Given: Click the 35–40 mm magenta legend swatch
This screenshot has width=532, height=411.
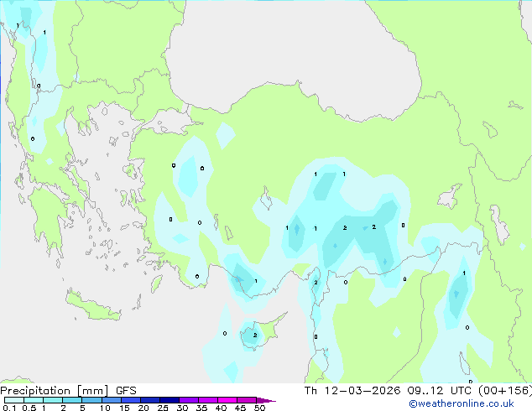Looking at the screenshot, I should [x=207, y=400].
